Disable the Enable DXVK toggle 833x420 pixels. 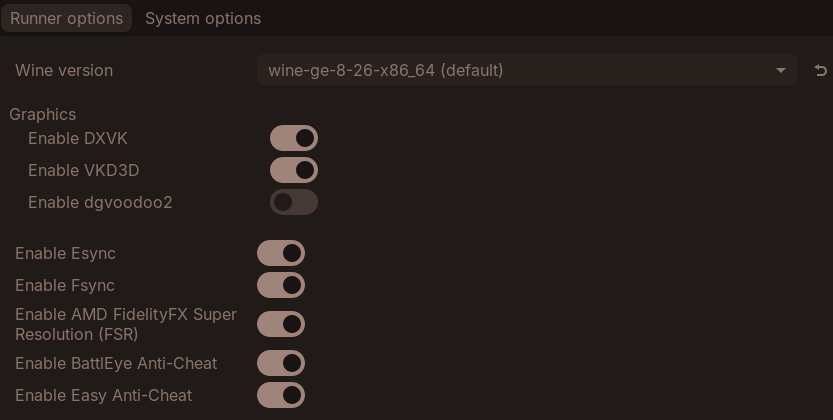(x=294, y=138)
